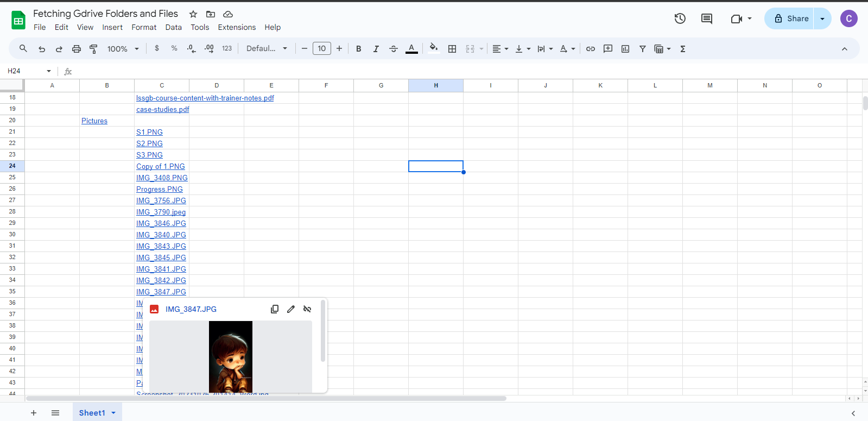Click the IMG_3847.JPG preview thumbnail
868x421 pixels.
coord(231,356)
